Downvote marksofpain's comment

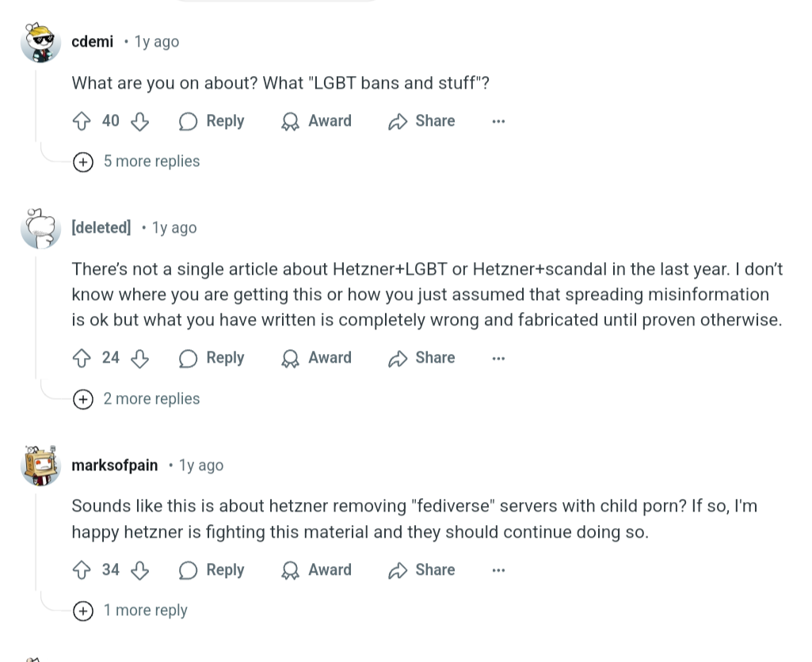pyautogui.click(x=139, y=570)
